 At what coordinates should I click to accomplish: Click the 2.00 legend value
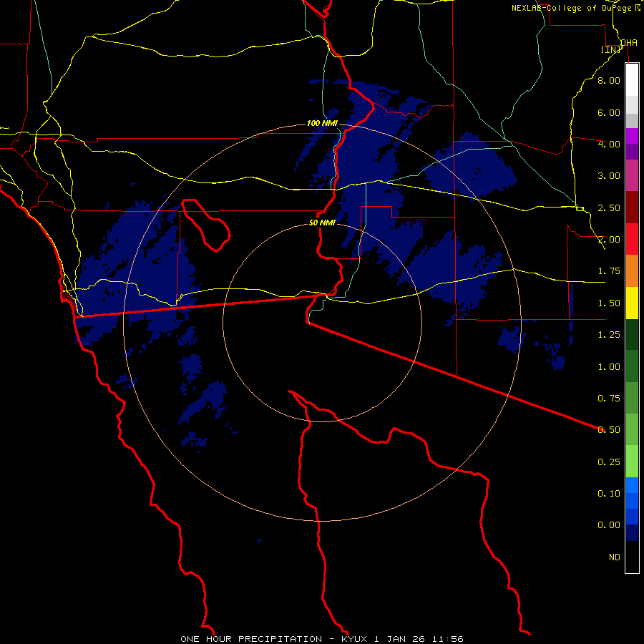(x=609, y=240)
